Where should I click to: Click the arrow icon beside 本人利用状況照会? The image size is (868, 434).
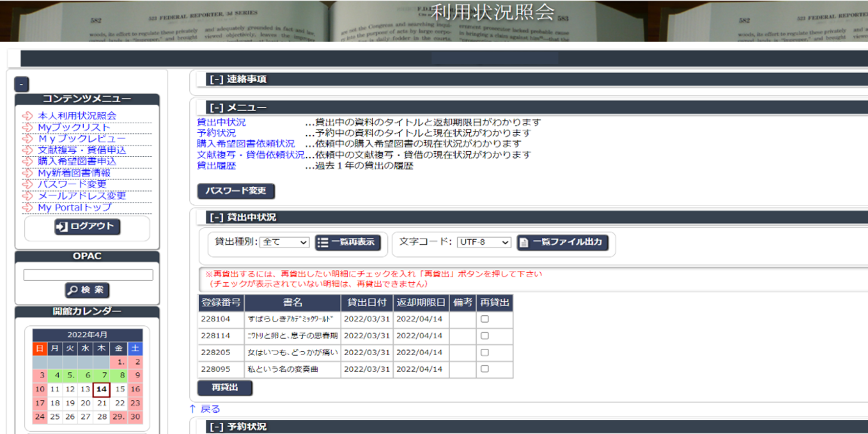tap(27, 116)
